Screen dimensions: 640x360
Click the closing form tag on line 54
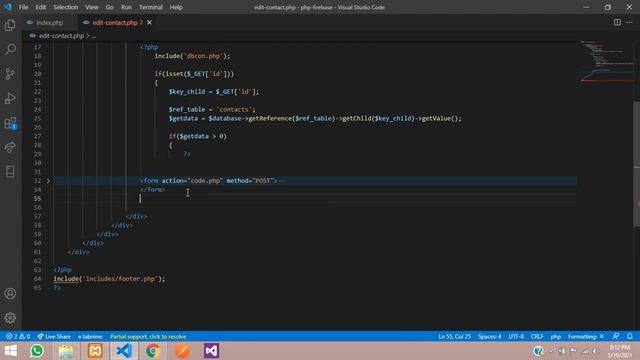pos(153,189)
